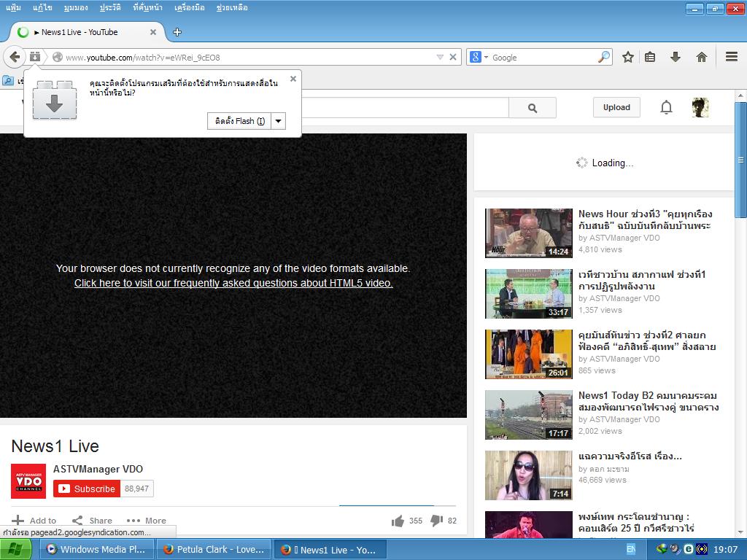Image resolution: width=747 pixels, height=560 pixels.
Task: Click the YouTube search magnifier button
Action: 532,108
